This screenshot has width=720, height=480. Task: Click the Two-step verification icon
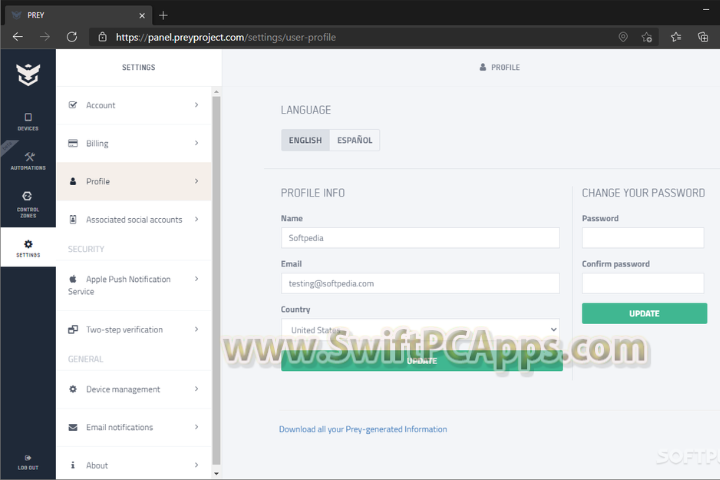73,329
